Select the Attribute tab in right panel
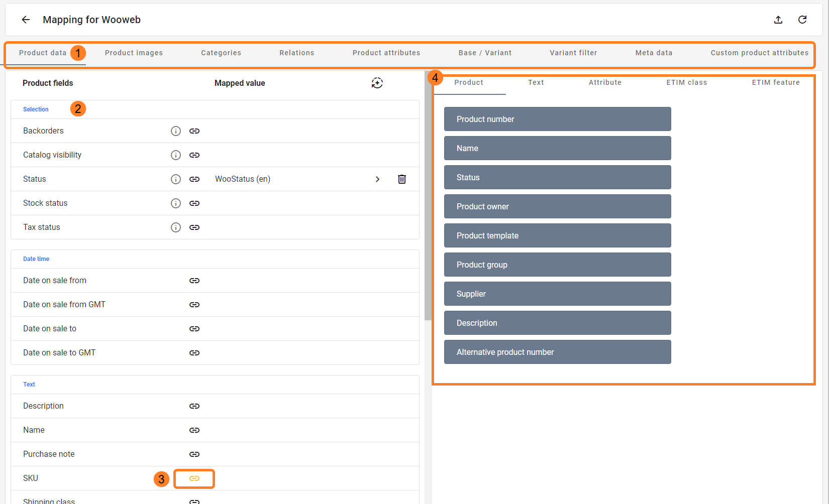This screenshot has width=829, height=504. click(605, 82)
